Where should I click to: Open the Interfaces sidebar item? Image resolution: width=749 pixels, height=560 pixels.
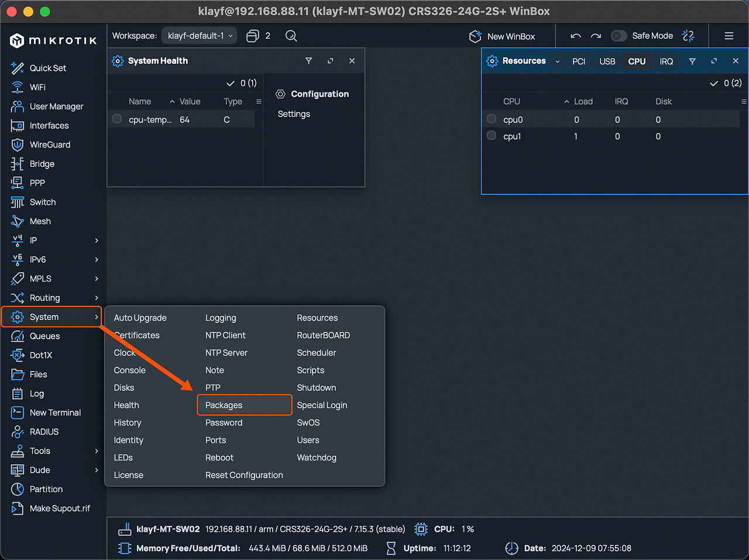coord(49,125)
